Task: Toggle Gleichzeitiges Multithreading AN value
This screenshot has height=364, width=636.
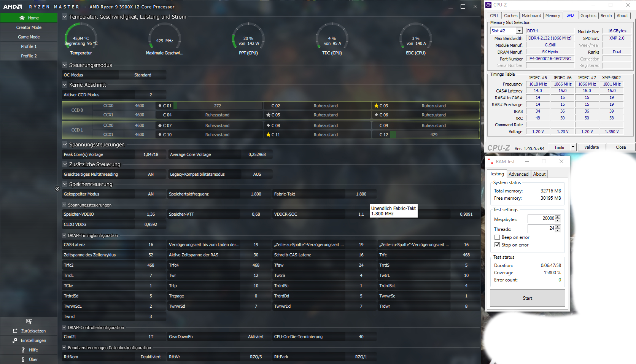Action: click(x=151, y=174)
